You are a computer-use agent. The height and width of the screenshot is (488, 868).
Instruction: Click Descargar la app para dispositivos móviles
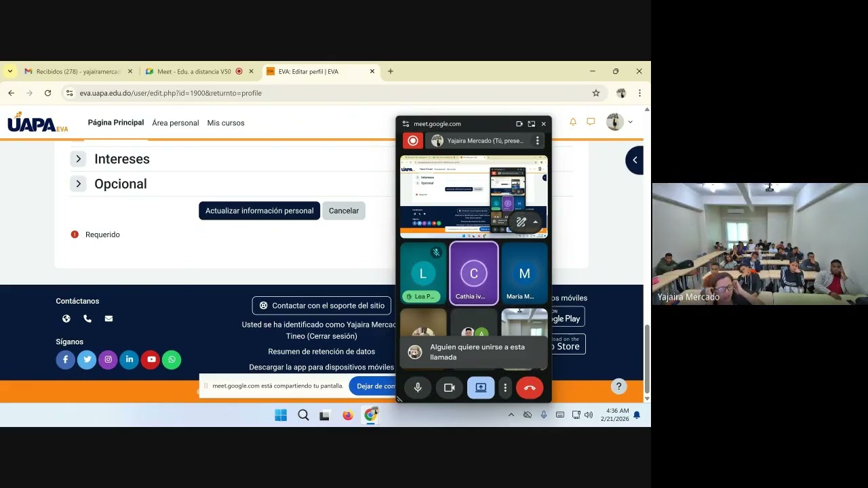coord(321,367)
